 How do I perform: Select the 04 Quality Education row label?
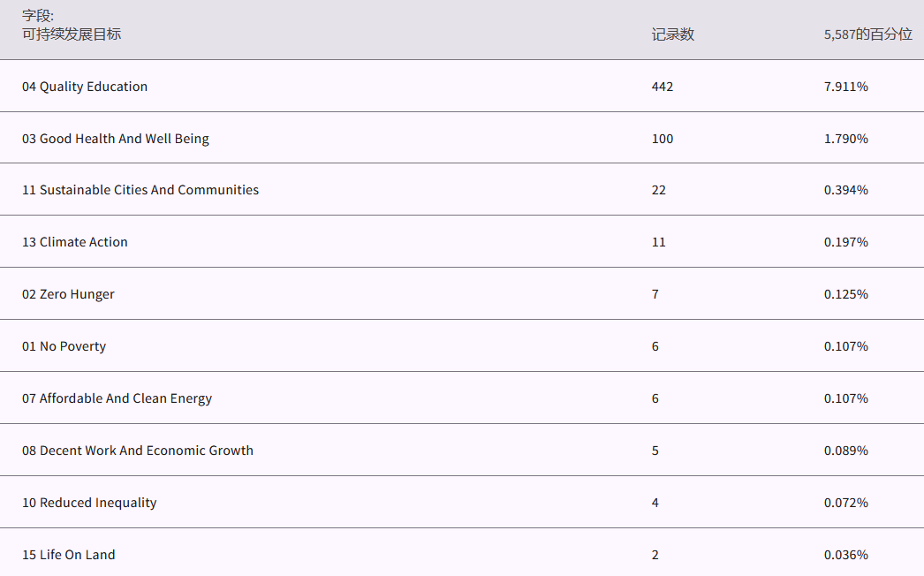tap(85, 87)
